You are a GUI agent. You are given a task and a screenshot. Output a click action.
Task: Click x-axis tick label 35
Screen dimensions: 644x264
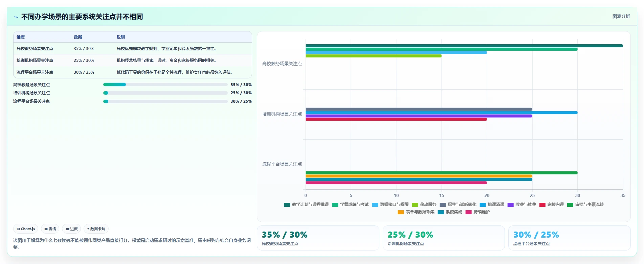click(x=623, y=195)
